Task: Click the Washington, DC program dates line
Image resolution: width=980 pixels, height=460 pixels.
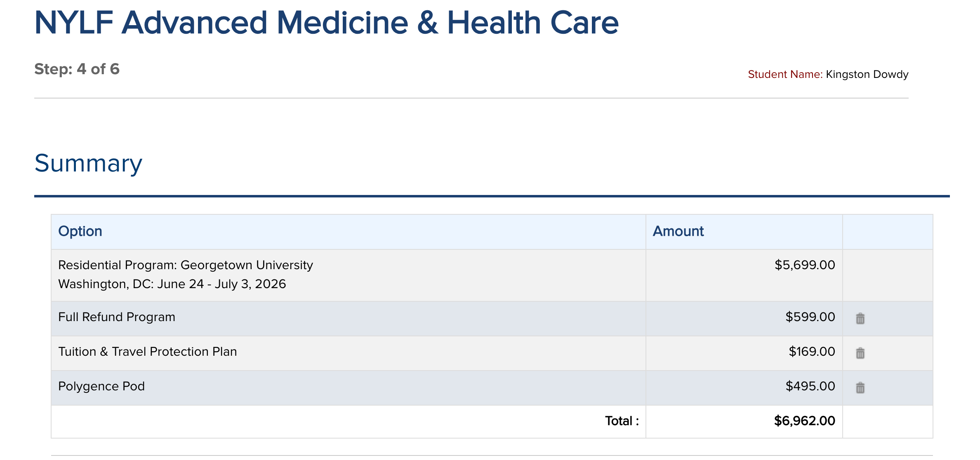Action: coord(172,284)
